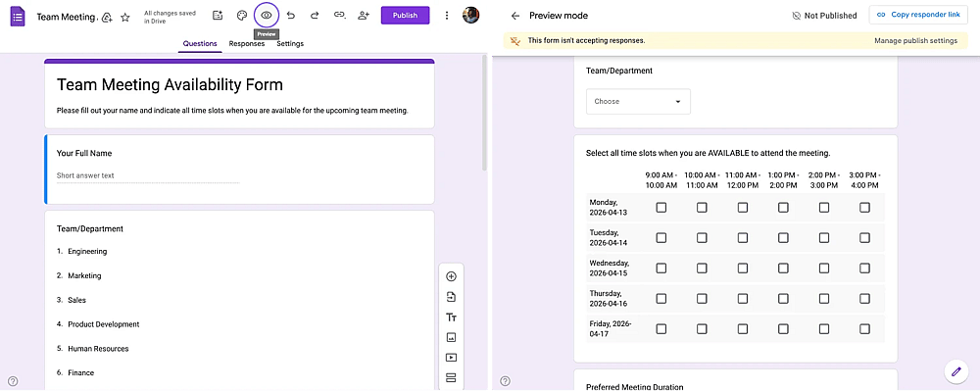Screen dimensions: 980x391
Task: Select the Engineering option
Action: tap(87, 251)
